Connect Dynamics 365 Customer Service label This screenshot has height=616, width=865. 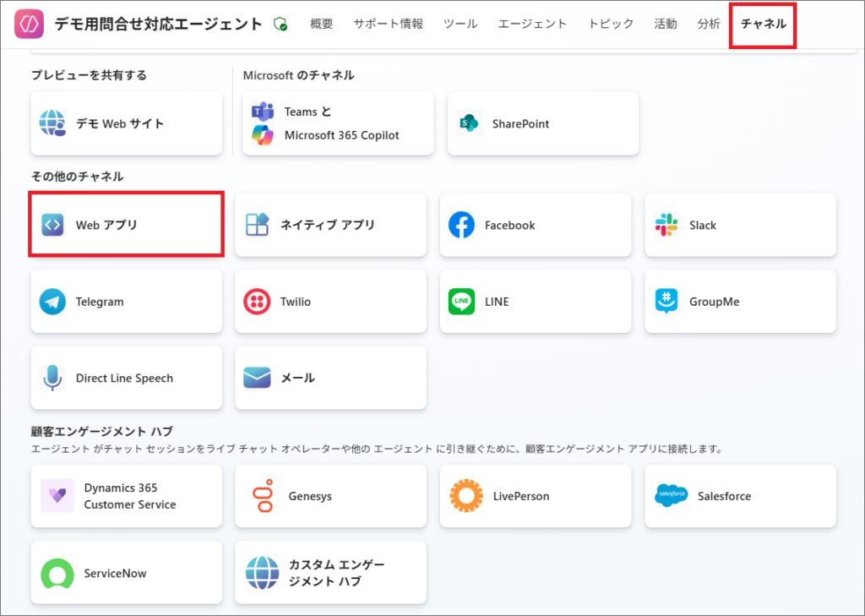(x=130, y=496)
